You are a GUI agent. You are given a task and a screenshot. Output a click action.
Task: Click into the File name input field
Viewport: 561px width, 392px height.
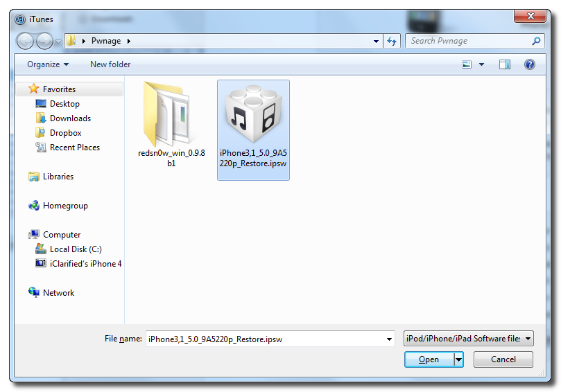(265, 339)
